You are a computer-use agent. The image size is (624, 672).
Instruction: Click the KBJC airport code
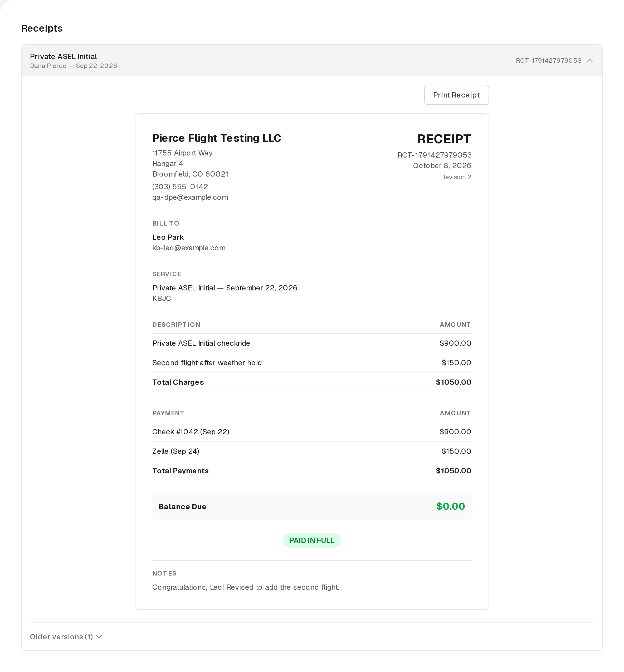pos(162,299)
